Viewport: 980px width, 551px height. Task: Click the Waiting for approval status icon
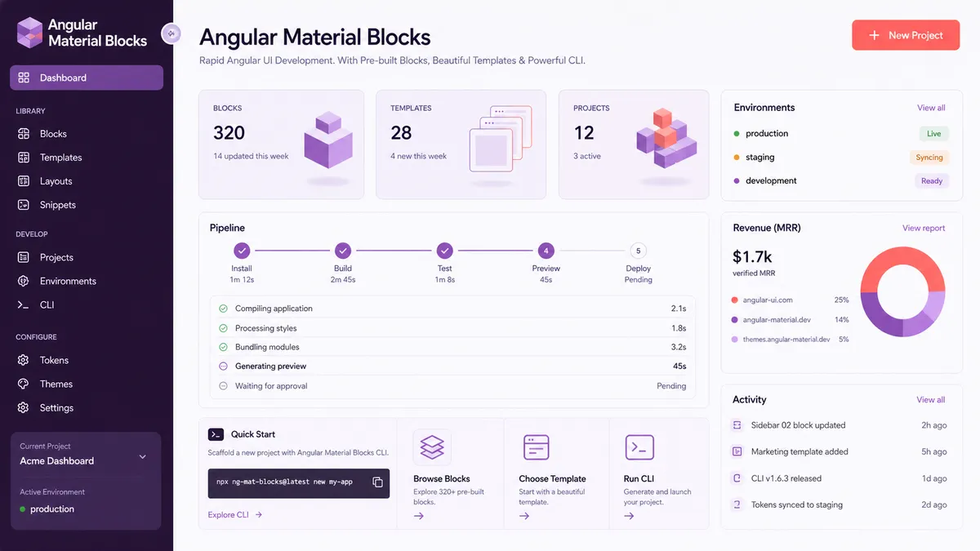point(223,386)
